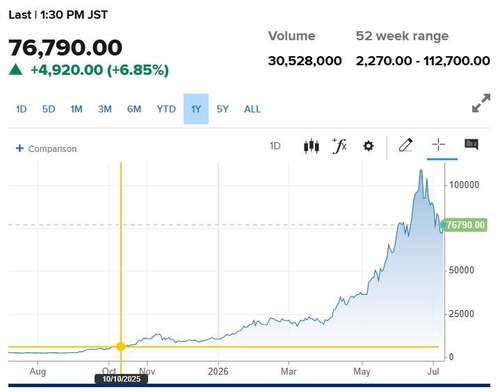Select the 5D range tab
Screen dimensions: 500x392
click(48, 109)
